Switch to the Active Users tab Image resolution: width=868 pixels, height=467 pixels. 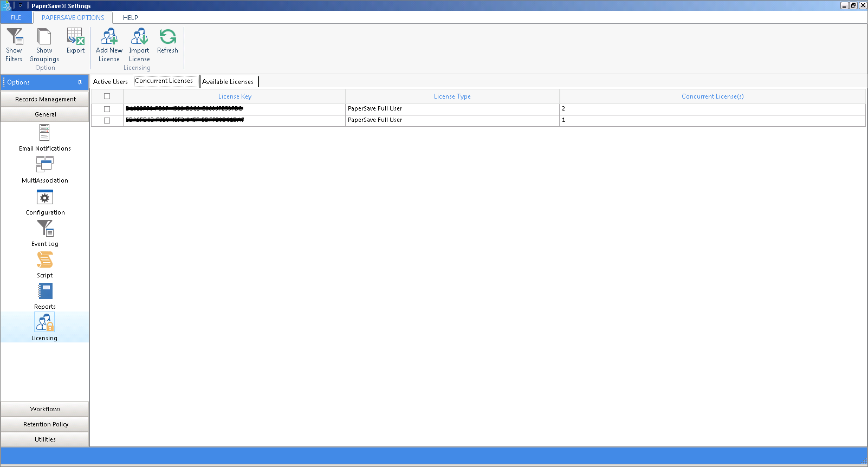(x=111, y=82)
